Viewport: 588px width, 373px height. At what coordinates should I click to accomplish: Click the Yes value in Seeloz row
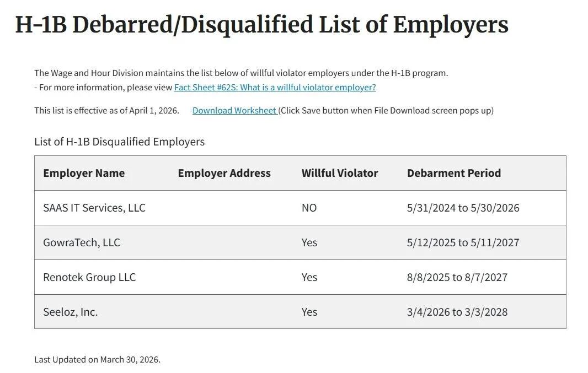[x=309, y=312]
